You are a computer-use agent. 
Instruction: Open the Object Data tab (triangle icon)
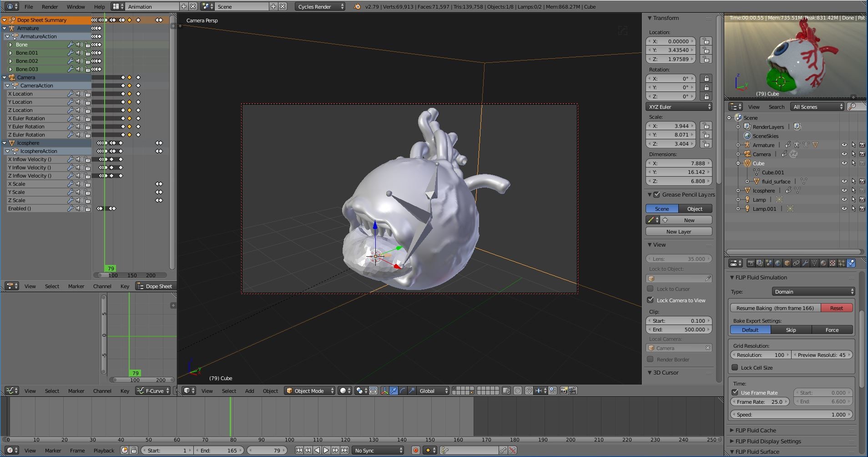(814, 263)
